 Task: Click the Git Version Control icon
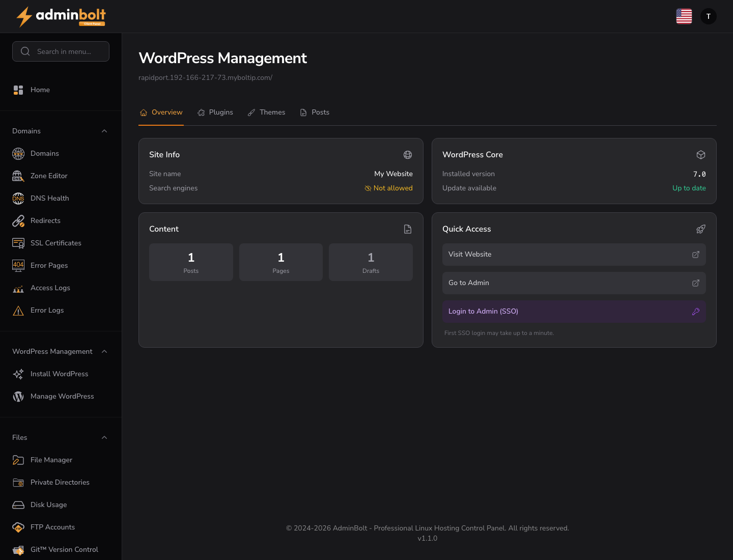click(x=18, y=549)
